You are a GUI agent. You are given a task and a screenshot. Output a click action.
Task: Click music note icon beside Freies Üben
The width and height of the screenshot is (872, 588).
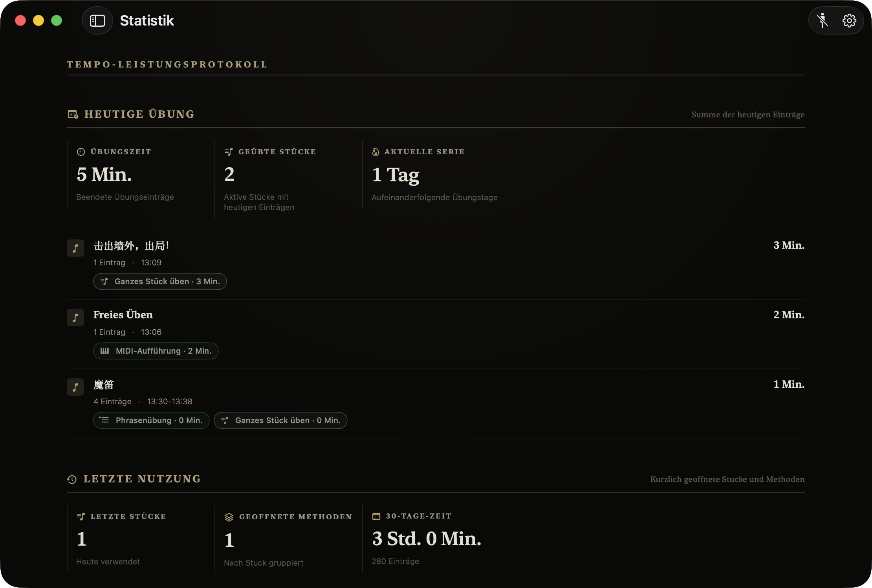pyautogui.click(x=75, y=318)
